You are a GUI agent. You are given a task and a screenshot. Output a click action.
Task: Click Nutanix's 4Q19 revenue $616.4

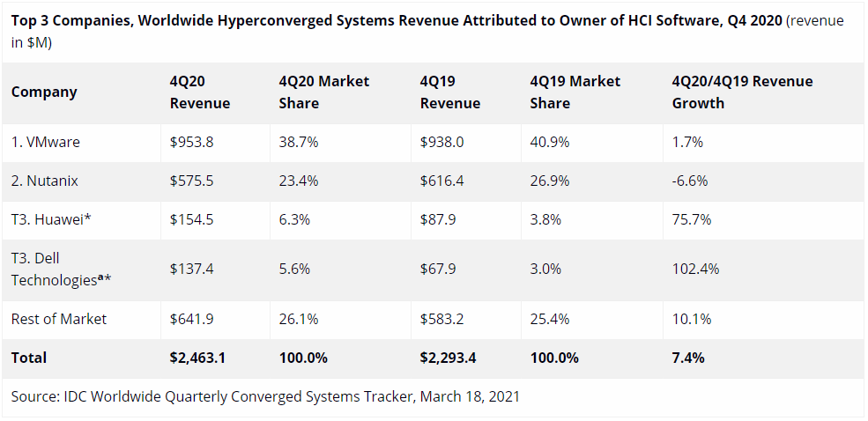pyautogui.click(x=441, y=181)
